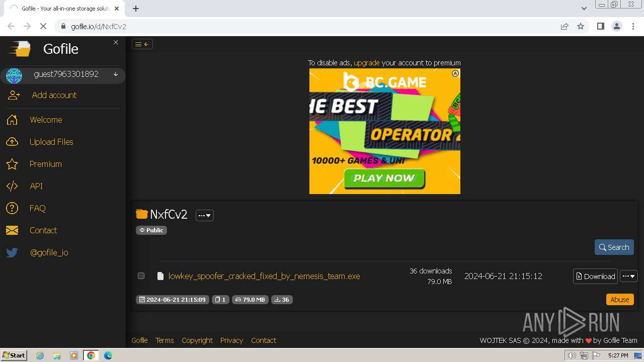
Task: Open Add account
Action: point(54,95)
